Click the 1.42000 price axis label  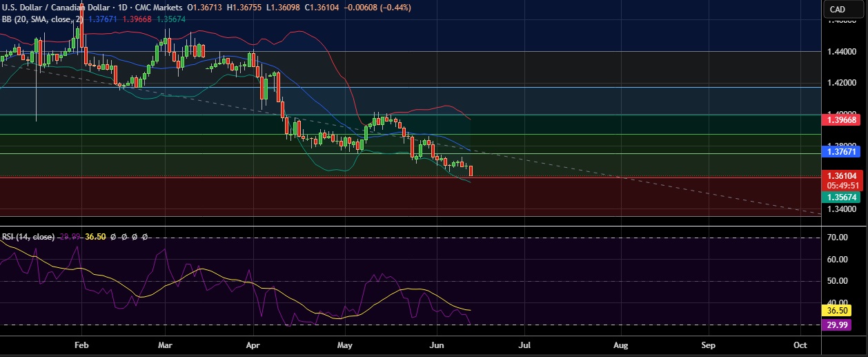click(842, 83)
